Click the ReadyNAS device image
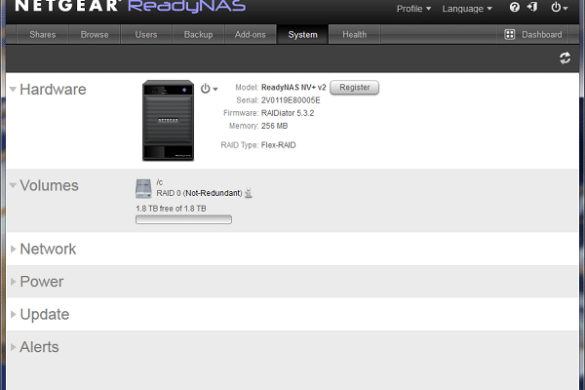585x390 pixels. [168, 121]
